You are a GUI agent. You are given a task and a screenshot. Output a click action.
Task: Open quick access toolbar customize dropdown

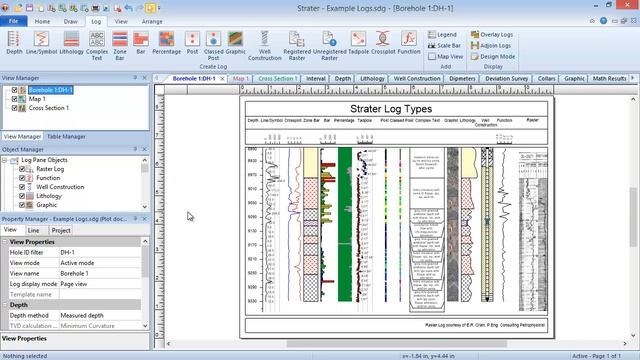click(159, 8)
